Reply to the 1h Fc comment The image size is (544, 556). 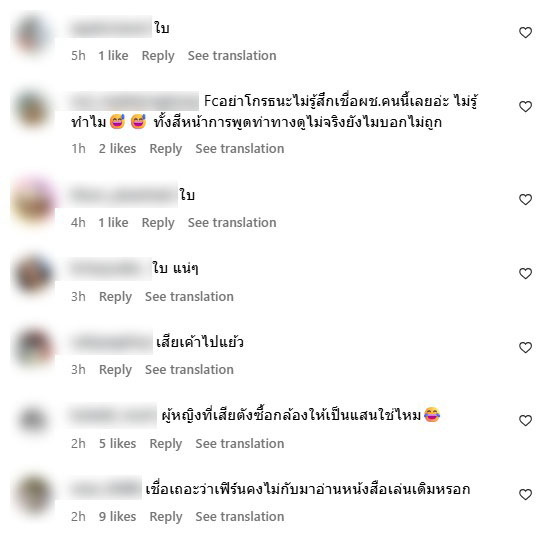166,149
